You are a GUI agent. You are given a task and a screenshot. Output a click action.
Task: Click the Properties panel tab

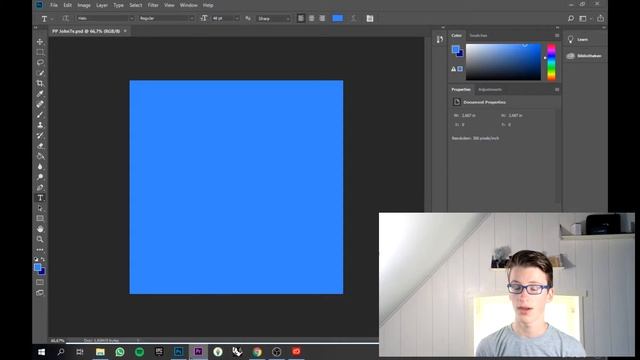click(x=461, y=89)
